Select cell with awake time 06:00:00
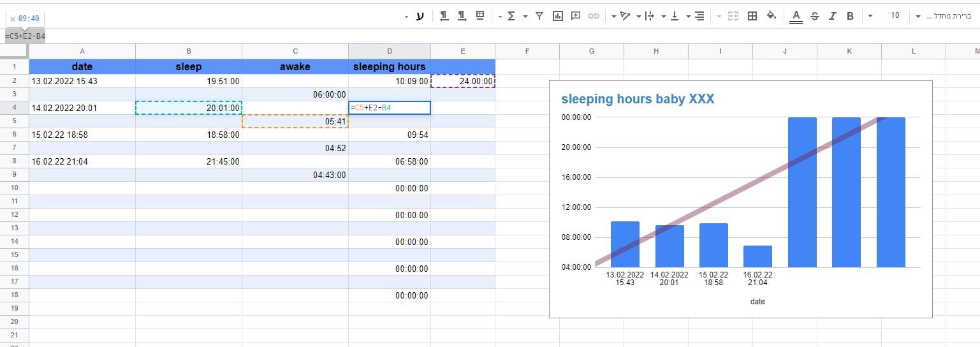Image resolution: width=980 pixels, height=347 pixels. click(295, 94)
